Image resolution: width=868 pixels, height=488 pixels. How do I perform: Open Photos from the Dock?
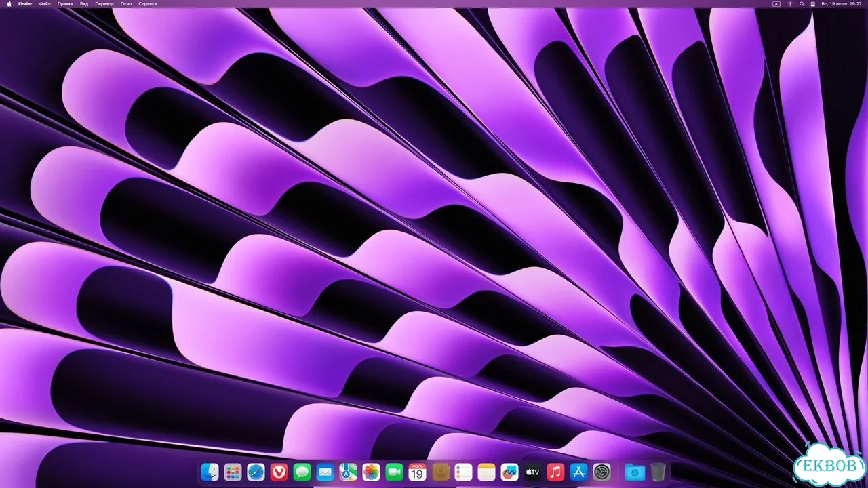(371, 472)
